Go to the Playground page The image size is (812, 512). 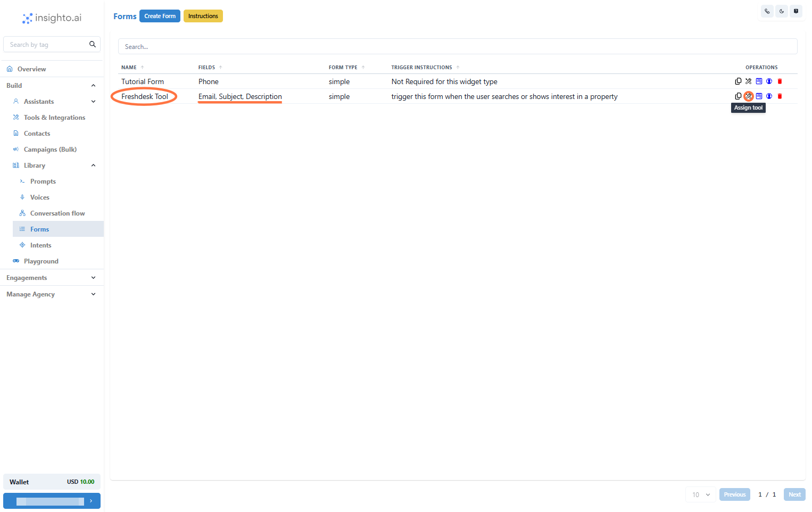[42, 261]
